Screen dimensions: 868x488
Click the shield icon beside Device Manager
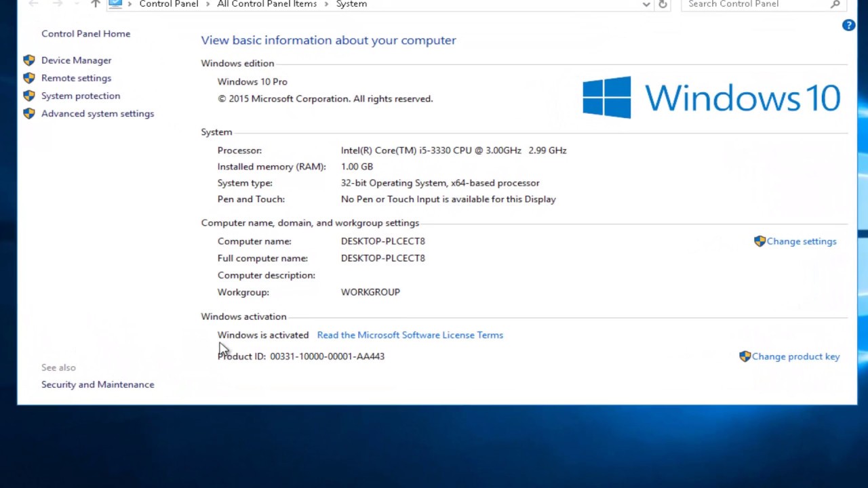pos(29,60)
